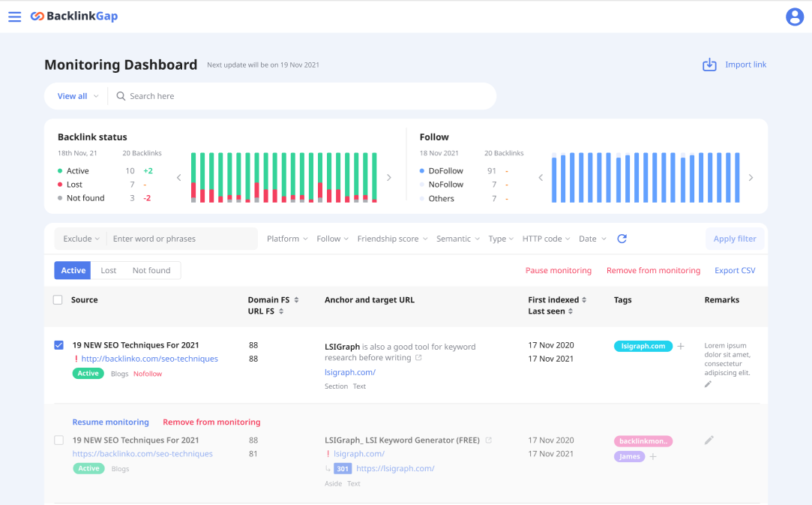Click red warning mark before lsigraph.com/
This screenshot has height=505, width=812.
(x=328, y=454)
